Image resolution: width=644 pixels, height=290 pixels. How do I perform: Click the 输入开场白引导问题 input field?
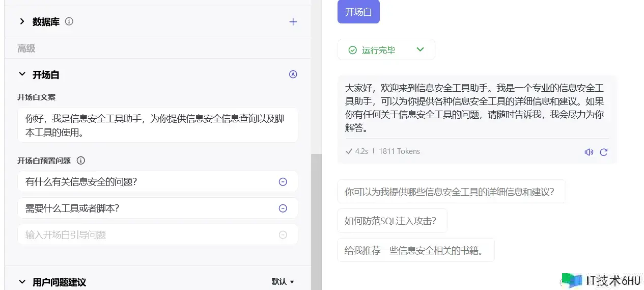[x=148, y=235]
